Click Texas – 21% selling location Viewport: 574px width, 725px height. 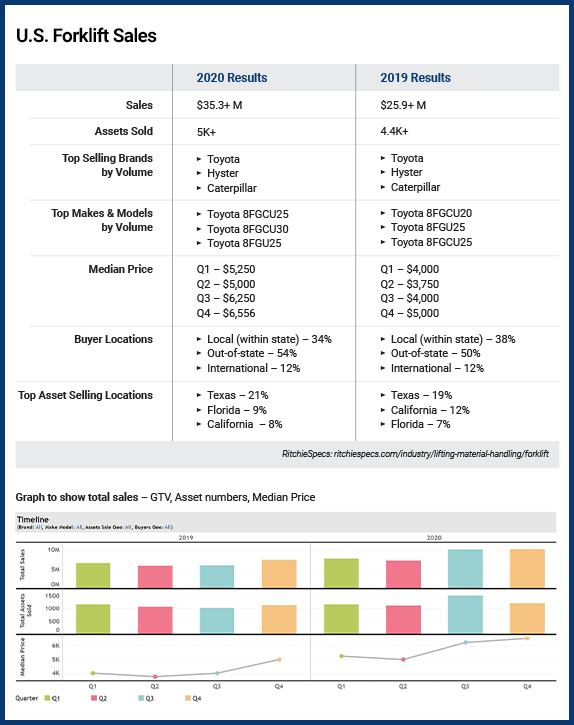click(237, 395)
